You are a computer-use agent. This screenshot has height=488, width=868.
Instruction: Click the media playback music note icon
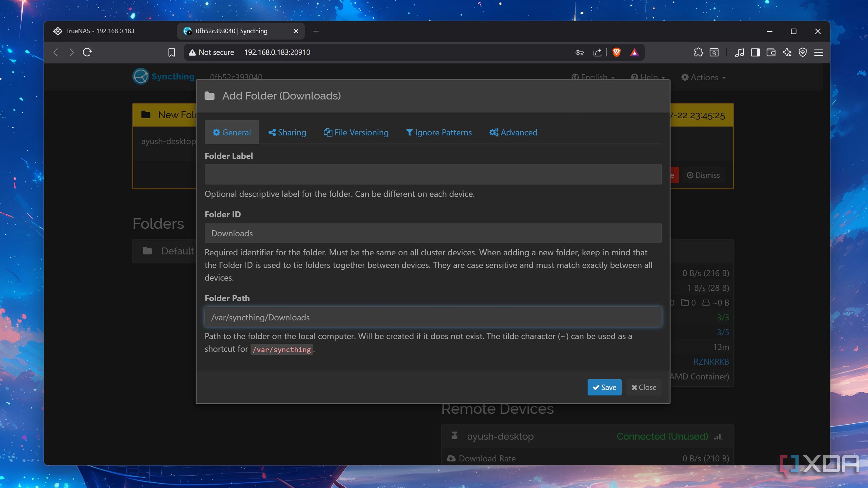click(x=740, y=53)
